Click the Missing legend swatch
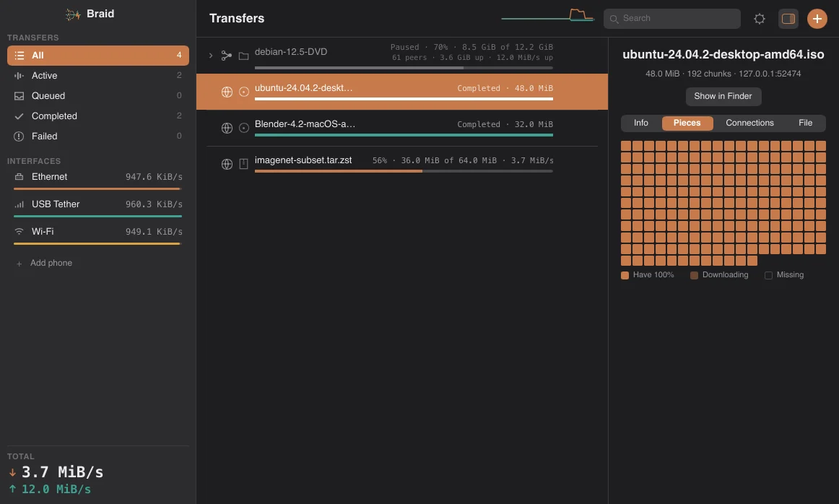Screen dimensions: 839x504 coord(768,275)
